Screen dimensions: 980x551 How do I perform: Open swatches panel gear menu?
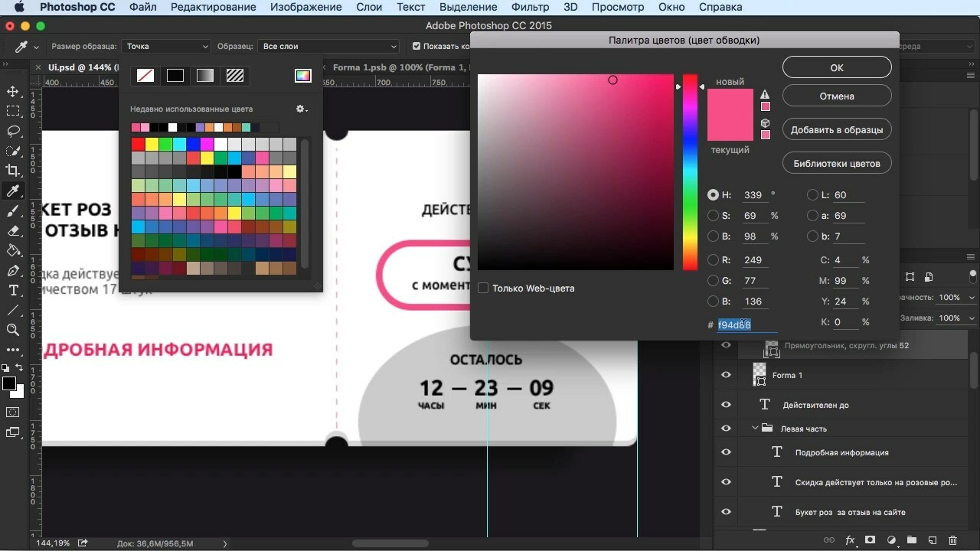302,109
